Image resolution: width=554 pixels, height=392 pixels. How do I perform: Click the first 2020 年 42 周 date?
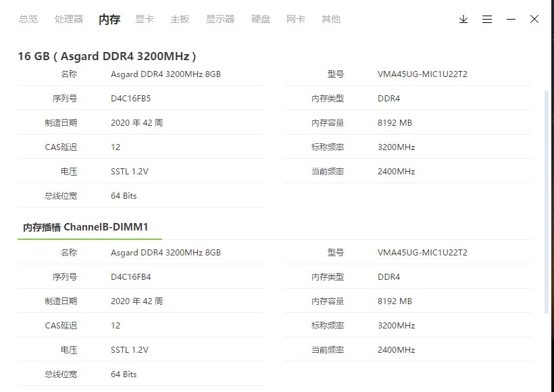136,122
